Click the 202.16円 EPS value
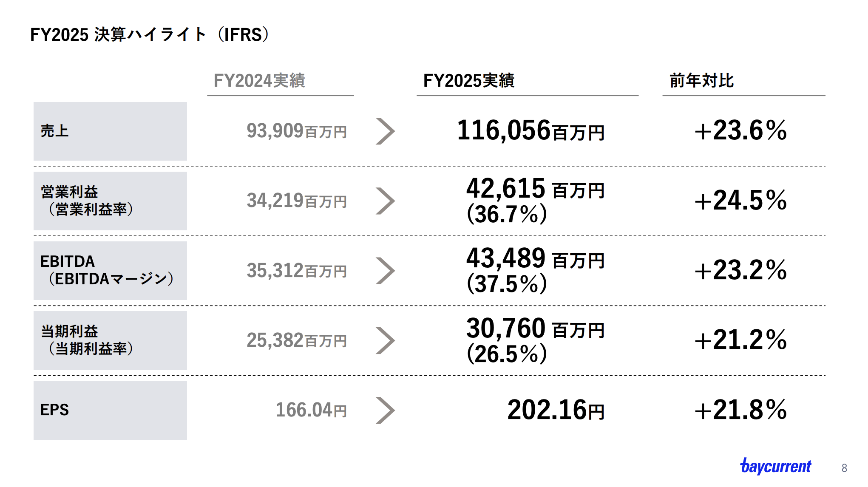 click(x=556, y=410)
